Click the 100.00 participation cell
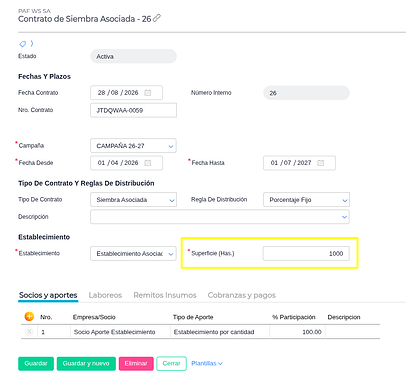 [297, 332]
